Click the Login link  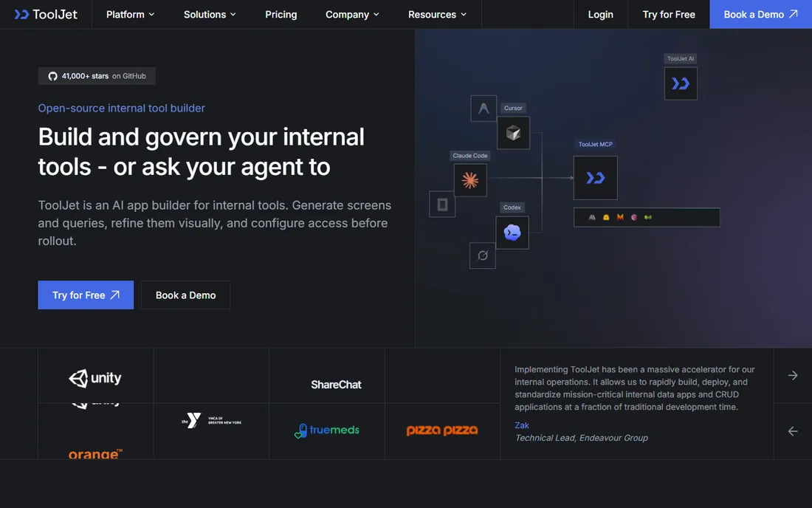(600, 15)
